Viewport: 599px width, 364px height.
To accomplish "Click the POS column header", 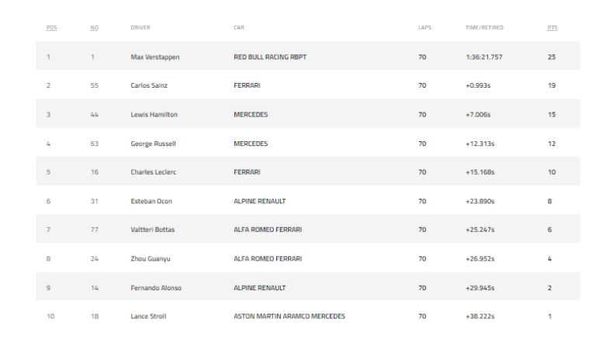I will click(x=51, y=28).
